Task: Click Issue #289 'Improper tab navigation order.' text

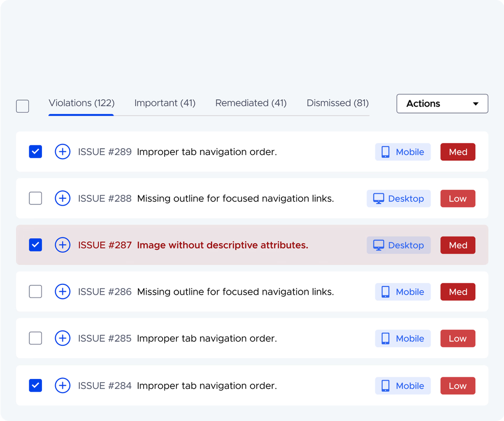Action: 207,152
